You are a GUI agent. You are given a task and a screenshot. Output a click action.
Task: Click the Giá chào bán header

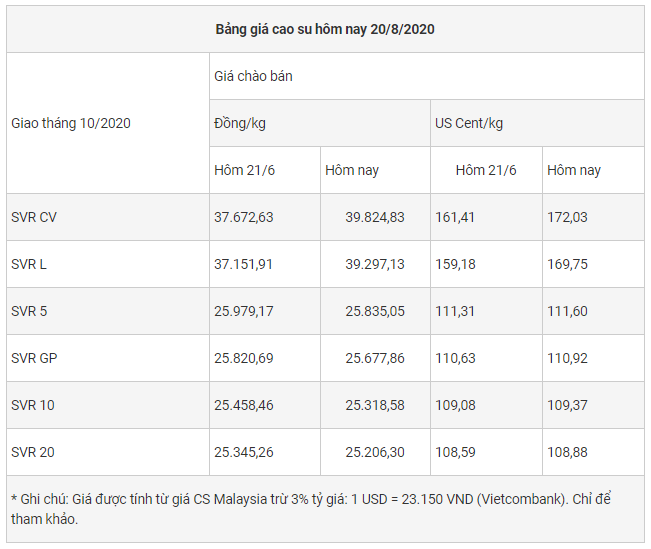253,76
